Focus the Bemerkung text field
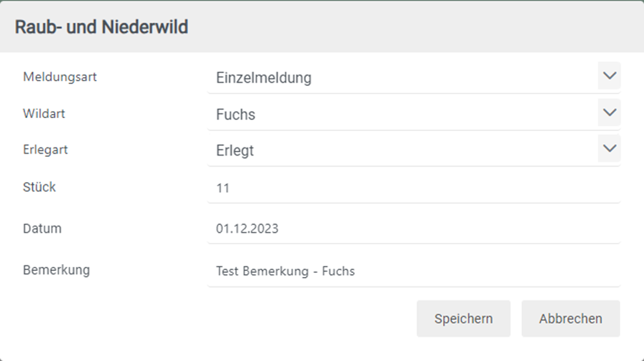Image resolution: width=644 pixels, height=361 pixels. [x=413, y=271]
